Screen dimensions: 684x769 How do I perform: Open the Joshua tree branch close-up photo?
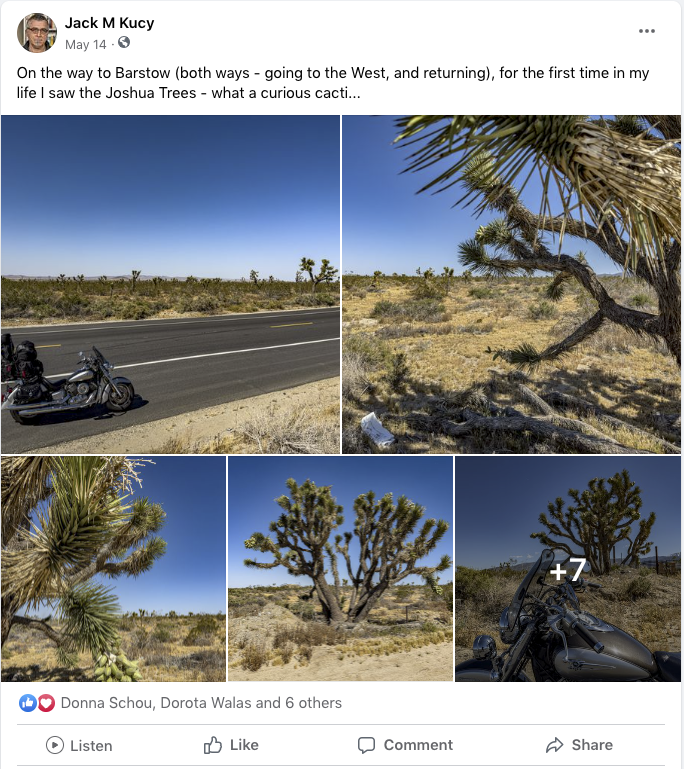pos(511,284)
